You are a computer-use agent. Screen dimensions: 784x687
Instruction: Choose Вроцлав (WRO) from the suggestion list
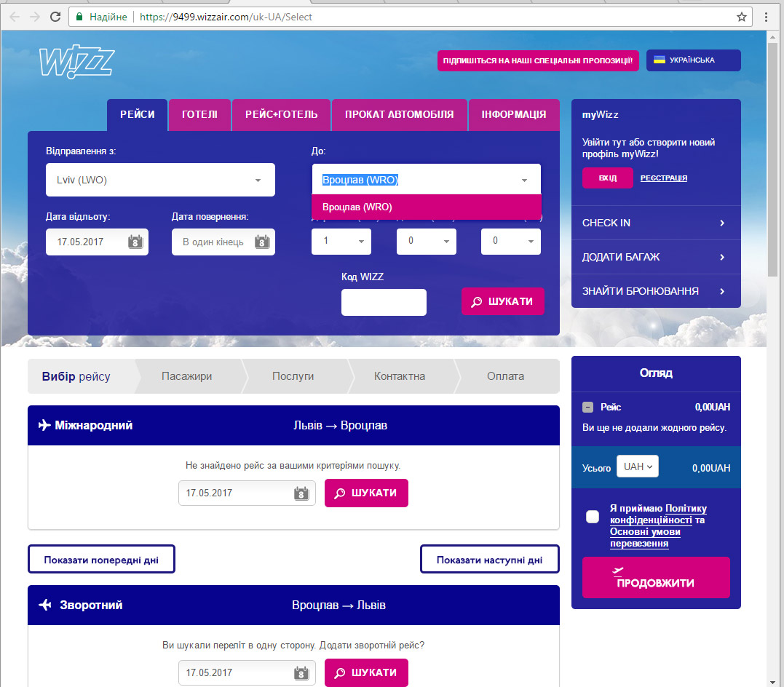(427, 207)
